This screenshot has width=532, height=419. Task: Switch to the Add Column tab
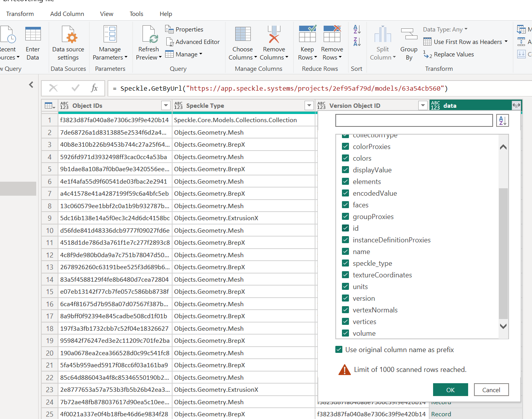pyautogui.click(x=67, y=14)
